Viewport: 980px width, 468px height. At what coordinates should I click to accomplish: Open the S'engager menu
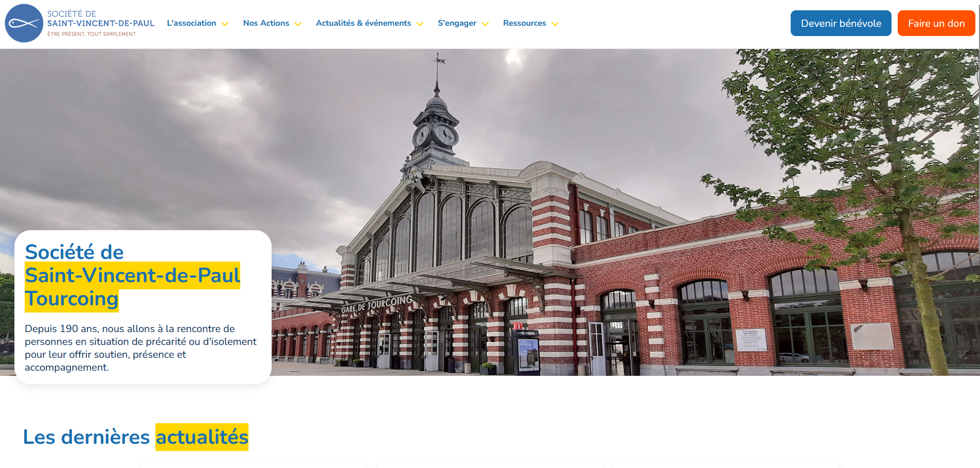(457, 23)
